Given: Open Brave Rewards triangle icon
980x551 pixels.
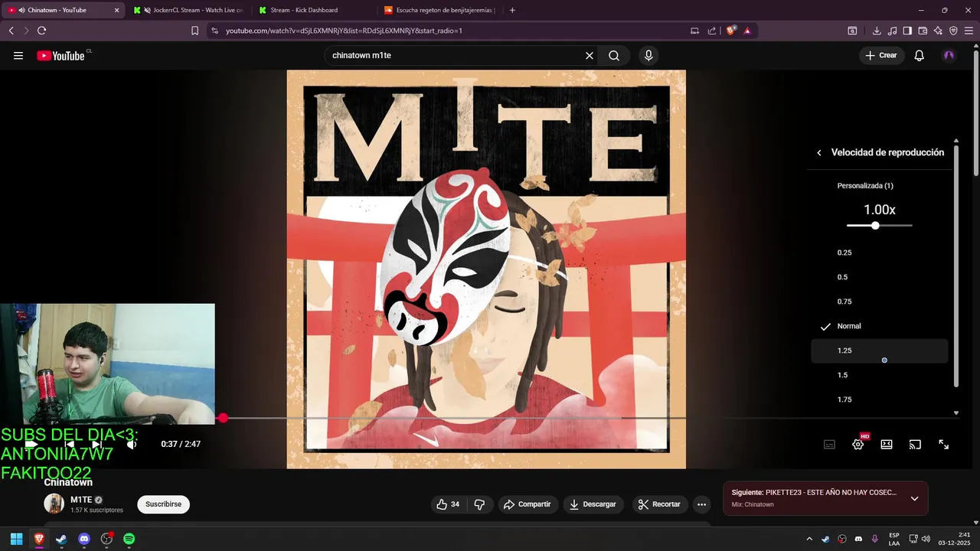Looking at the screenshot, I should coord(747,31).
